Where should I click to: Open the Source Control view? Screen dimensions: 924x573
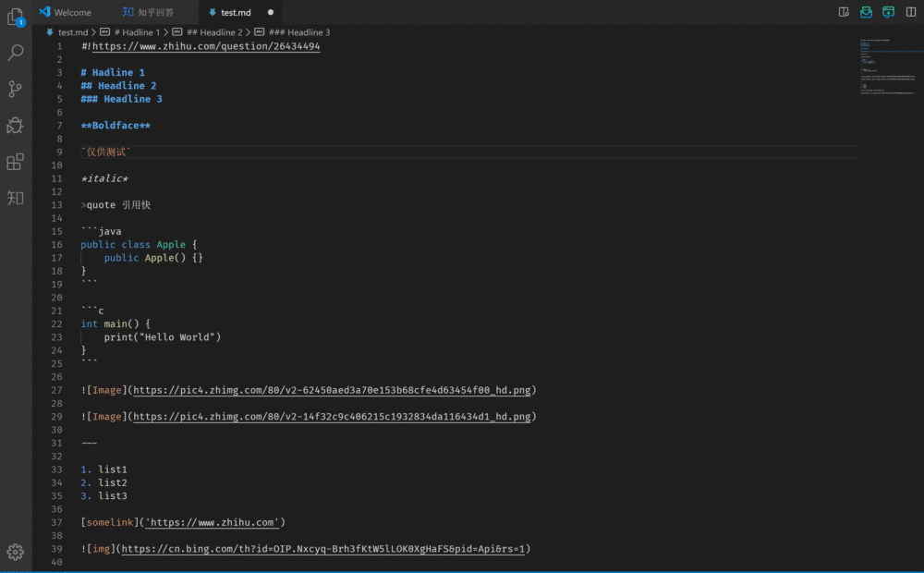coord(15,89)
